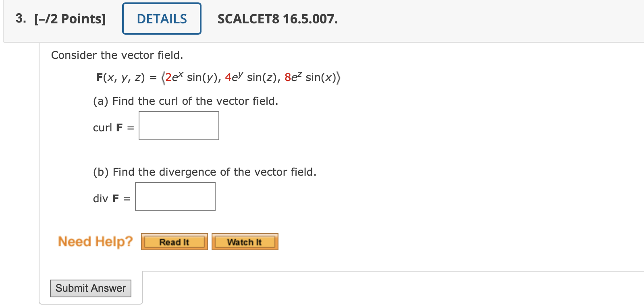This screenshot has width=644, height=307.
Task: Click the 'curl F =' label
Action: tap(114, 128)
